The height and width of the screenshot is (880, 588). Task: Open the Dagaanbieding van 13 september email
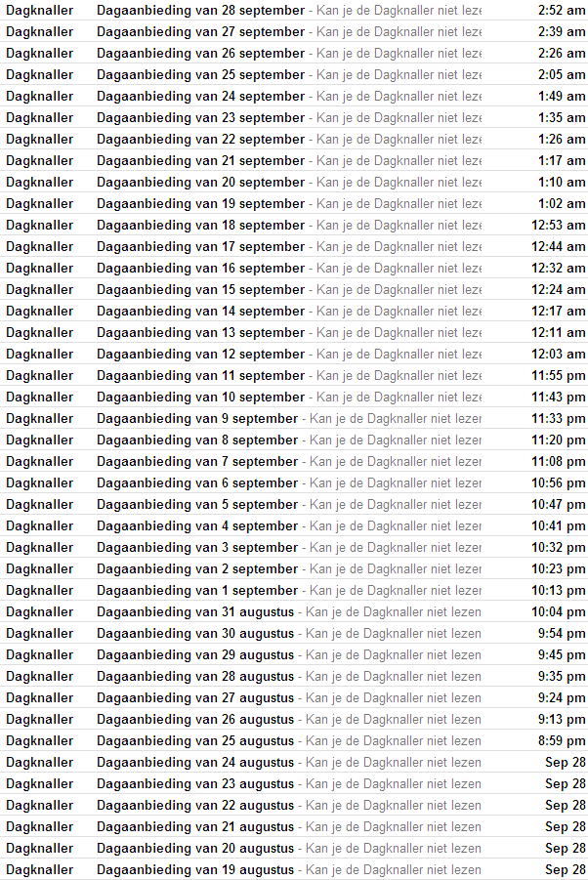point(294,332)
